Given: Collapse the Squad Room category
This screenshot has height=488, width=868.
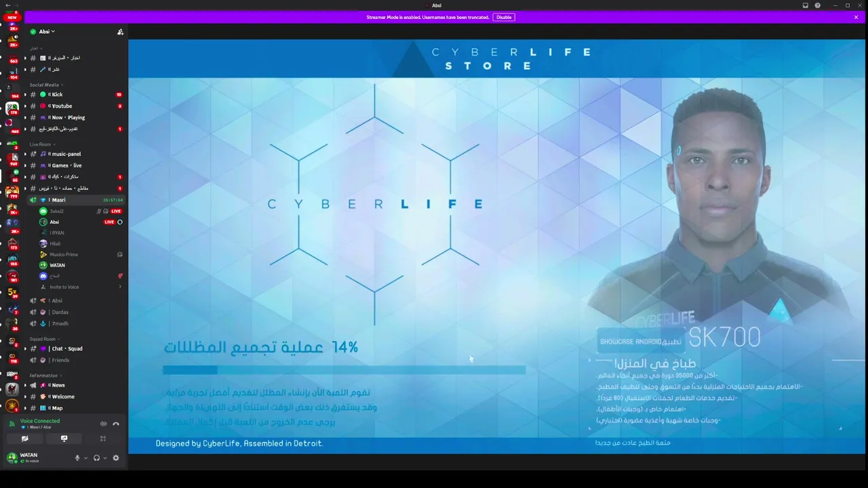Looking at the screenshot, I should pyautogui.click(x=43, y=339).
